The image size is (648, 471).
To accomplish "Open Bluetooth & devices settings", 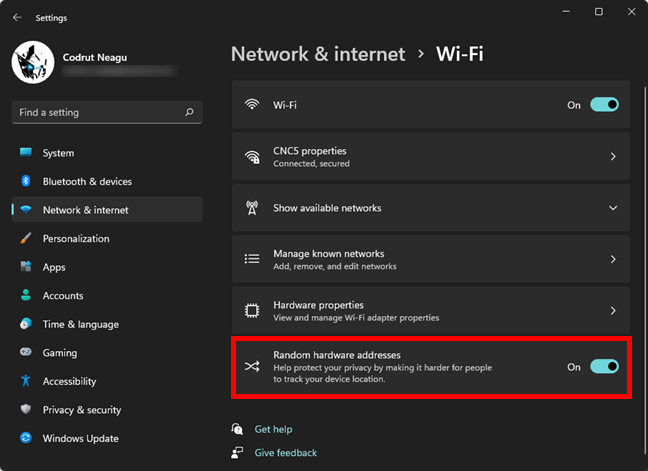I will click(107, 181).
